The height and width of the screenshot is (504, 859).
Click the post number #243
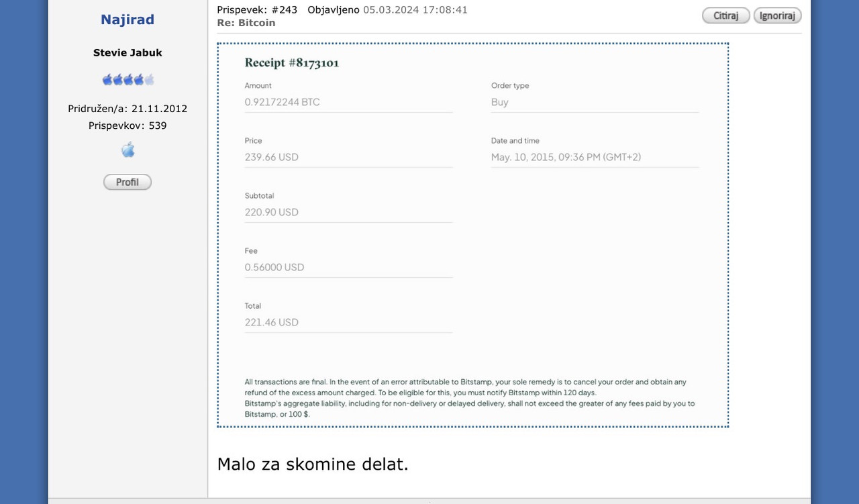(x=285, y=10)
